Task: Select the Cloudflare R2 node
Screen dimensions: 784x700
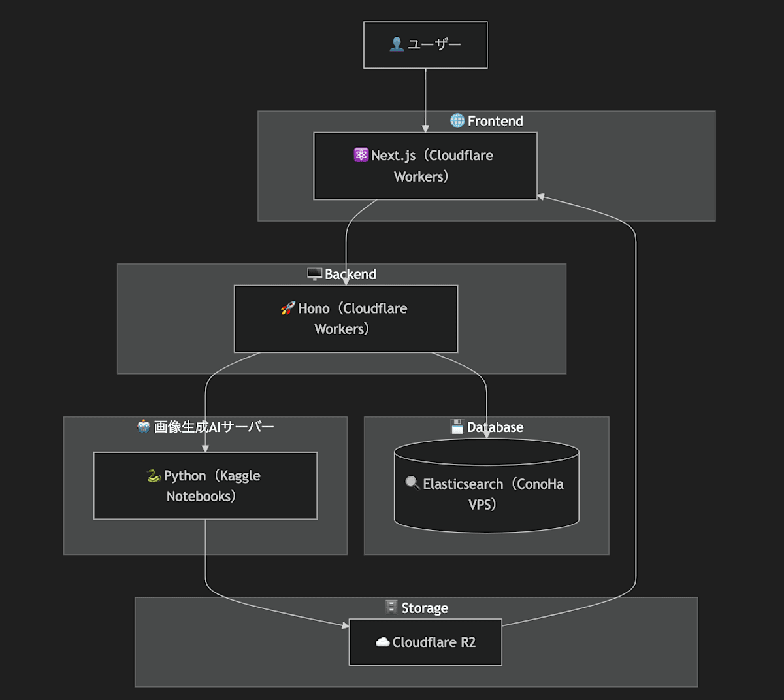Action: coord(425,642)
